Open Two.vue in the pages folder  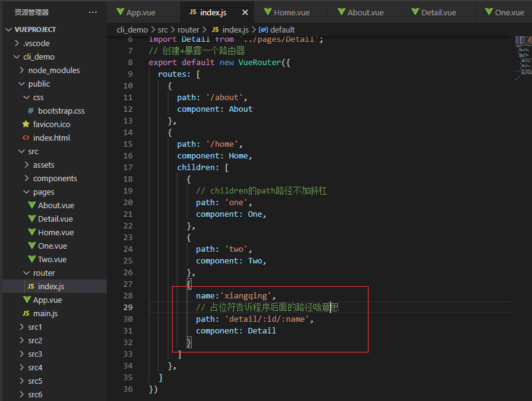coord(52,260)
